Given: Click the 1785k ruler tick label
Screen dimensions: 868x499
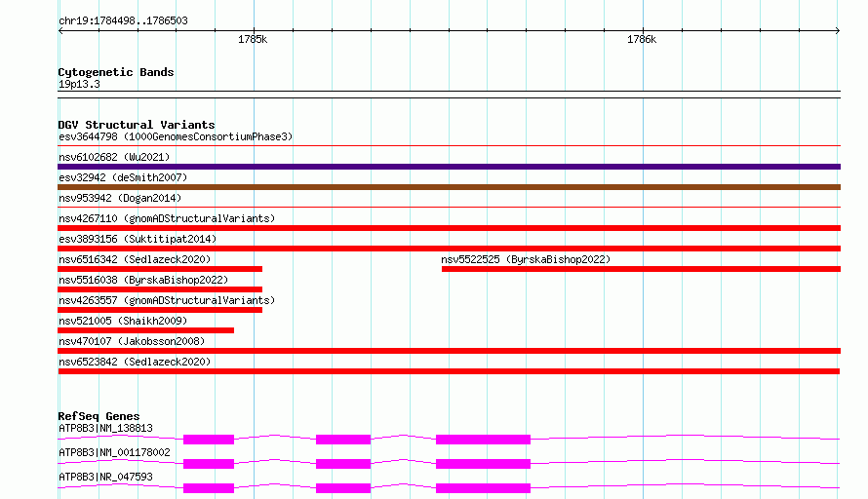Looking at the screenshot, I should [253, 39].
